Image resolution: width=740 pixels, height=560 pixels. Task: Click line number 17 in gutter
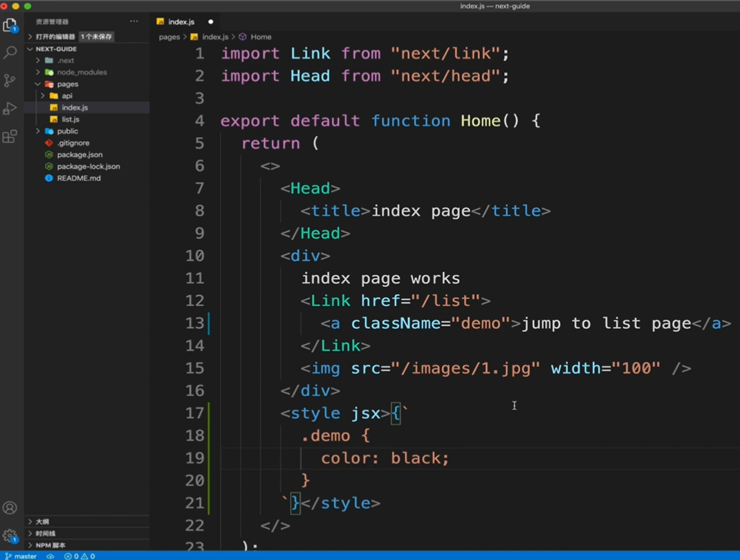(x=194, y=413)
